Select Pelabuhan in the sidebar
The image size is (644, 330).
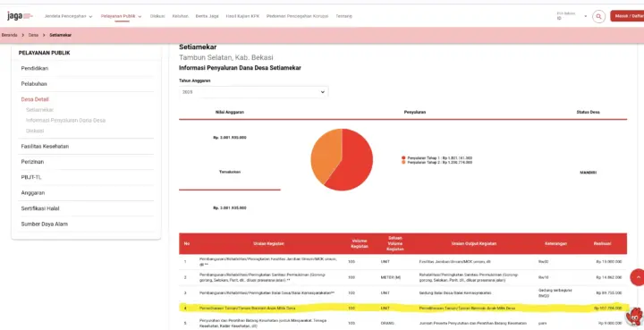coord(34,84)
